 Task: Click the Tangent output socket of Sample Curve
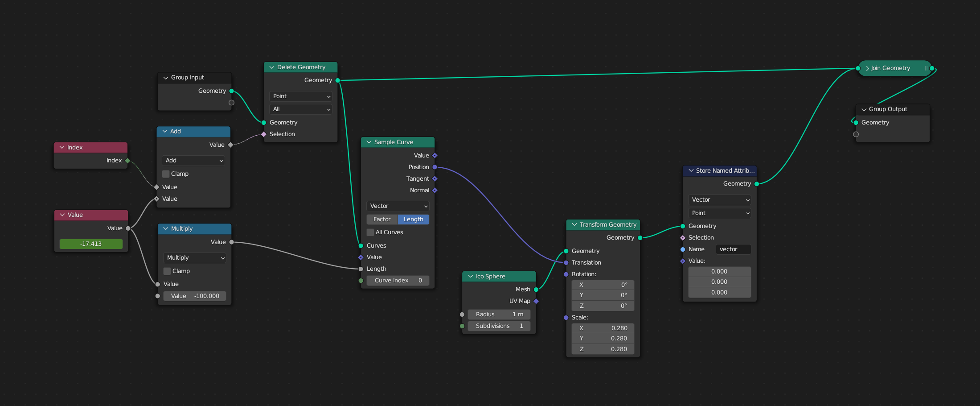435,179
